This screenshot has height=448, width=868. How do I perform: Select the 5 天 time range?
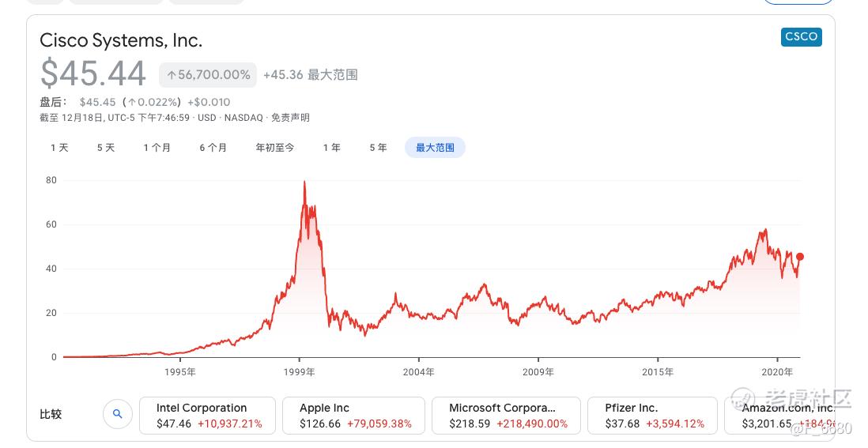[106, 148]
